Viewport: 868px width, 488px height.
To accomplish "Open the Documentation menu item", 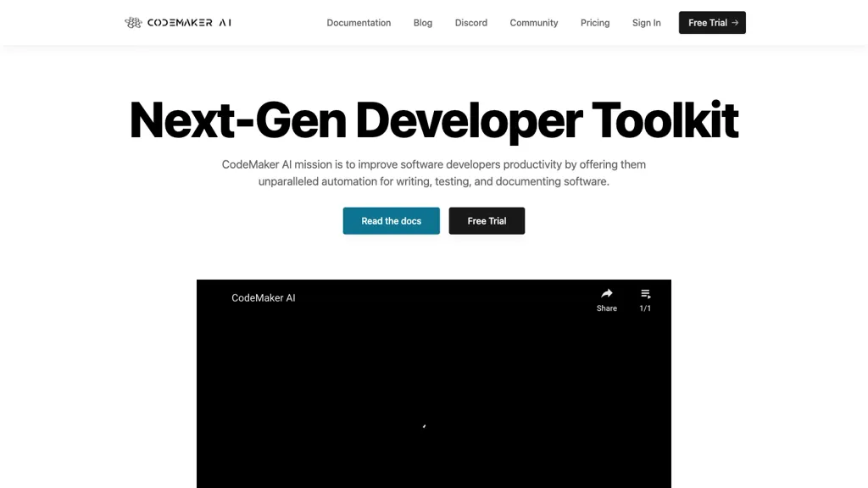I will click(359, 23).
